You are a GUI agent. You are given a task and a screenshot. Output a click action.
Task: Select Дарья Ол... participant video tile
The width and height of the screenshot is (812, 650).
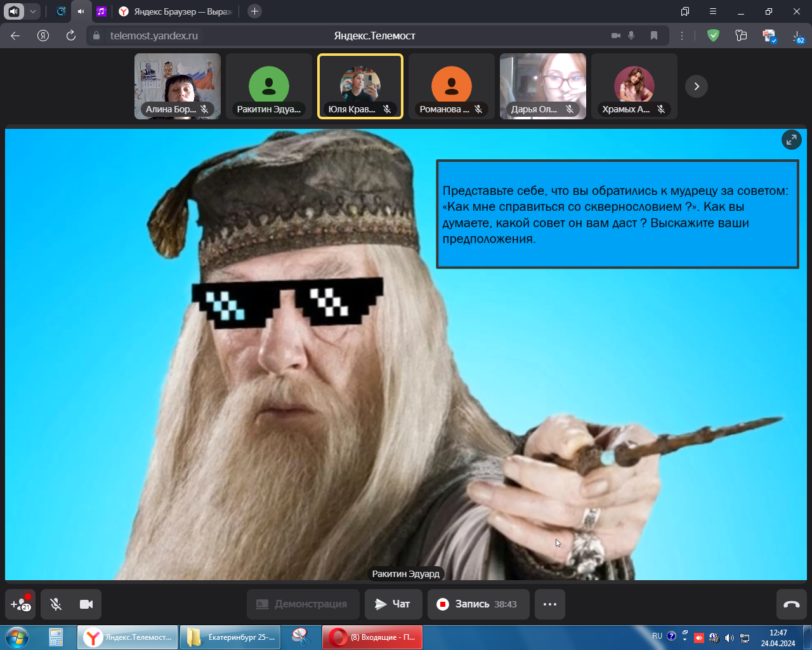pyautogui.click(x=543, y=86)
